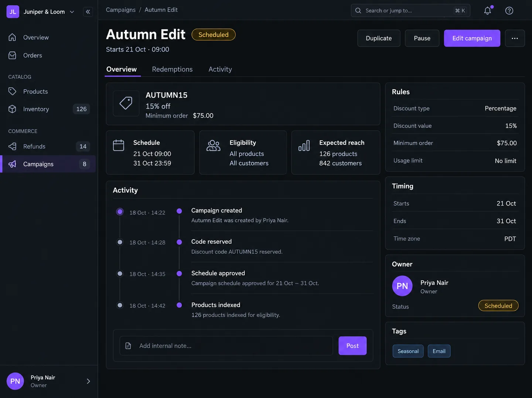Open the help question-mark icon
This screenshot has width=532, height=398.
509,11
